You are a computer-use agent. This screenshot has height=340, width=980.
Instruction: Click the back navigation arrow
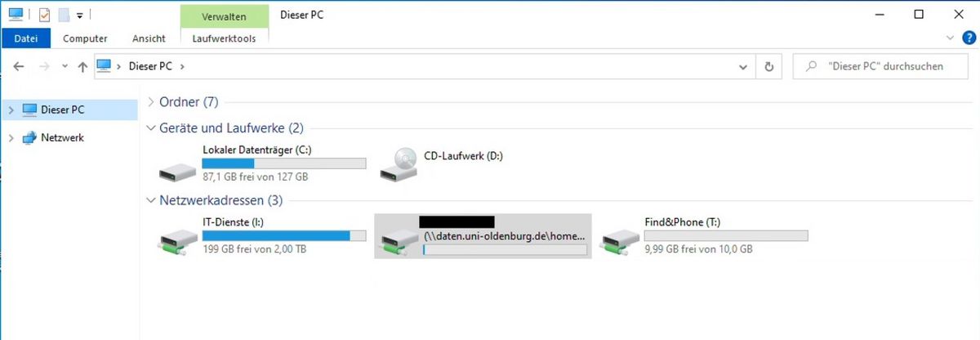(19, 67)
